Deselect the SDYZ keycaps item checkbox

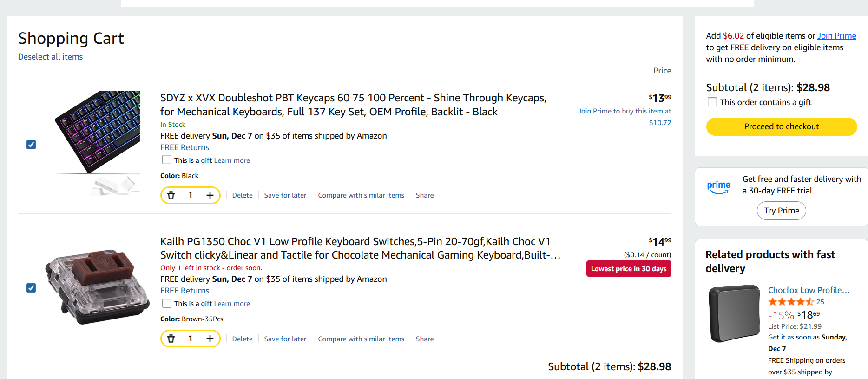coord(31,145)
